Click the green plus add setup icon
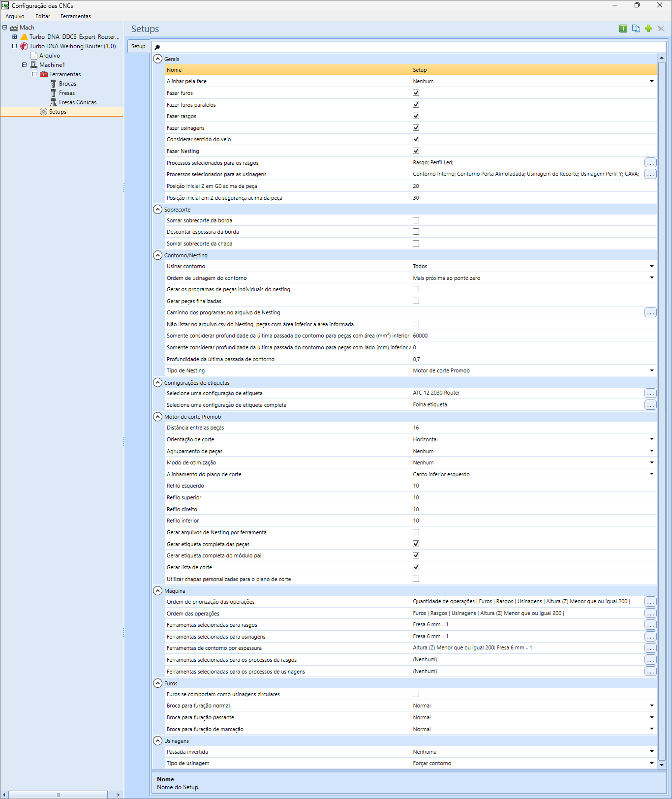The width and height of the screenshot is (672, 799). click(649, 29)
